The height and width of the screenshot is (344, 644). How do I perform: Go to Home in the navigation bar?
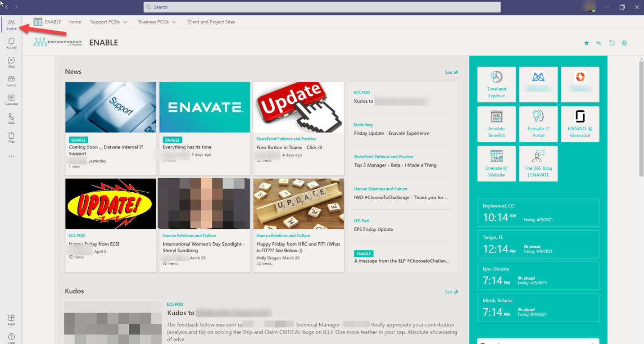[75, 22]
